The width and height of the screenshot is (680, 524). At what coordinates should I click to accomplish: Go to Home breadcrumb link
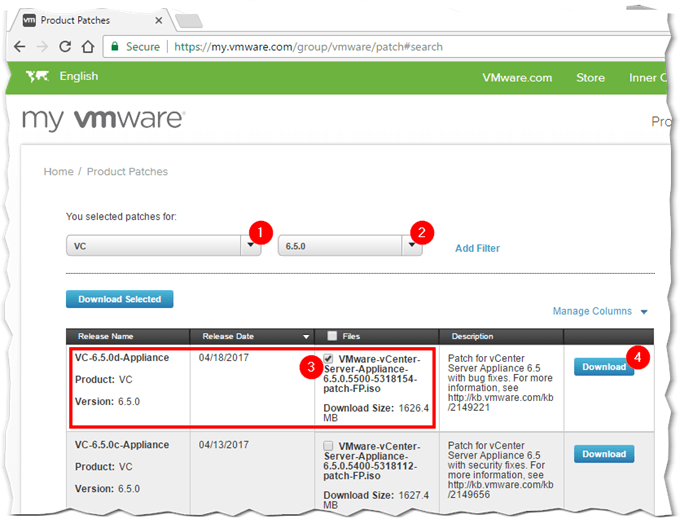59,172
